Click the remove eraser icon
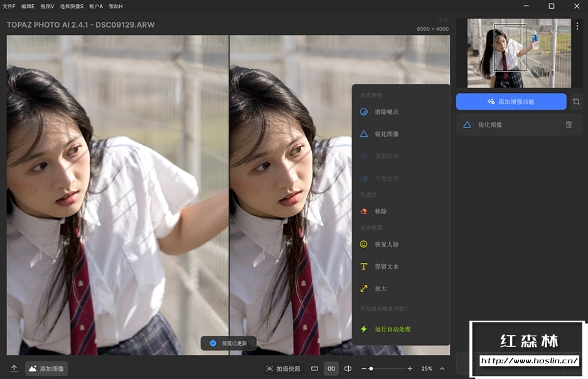 [x=364, y=211]
